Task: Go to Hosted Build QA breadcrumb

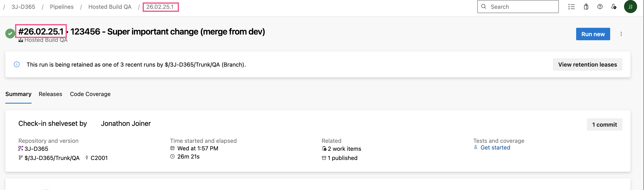Action: click(110, 7)
